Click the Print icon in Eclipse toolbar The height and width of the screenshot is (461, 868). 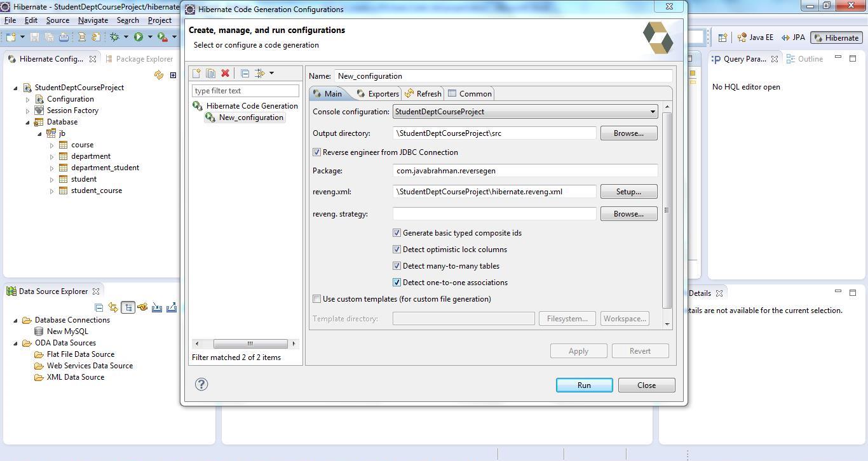tap(64, 37)
